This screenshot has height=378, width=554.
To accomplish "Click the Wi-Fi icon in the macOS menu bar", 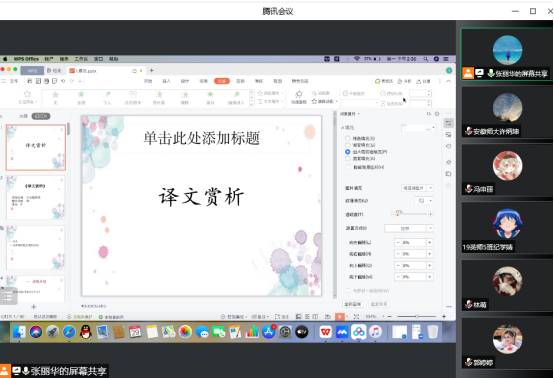I will point(357,59).
